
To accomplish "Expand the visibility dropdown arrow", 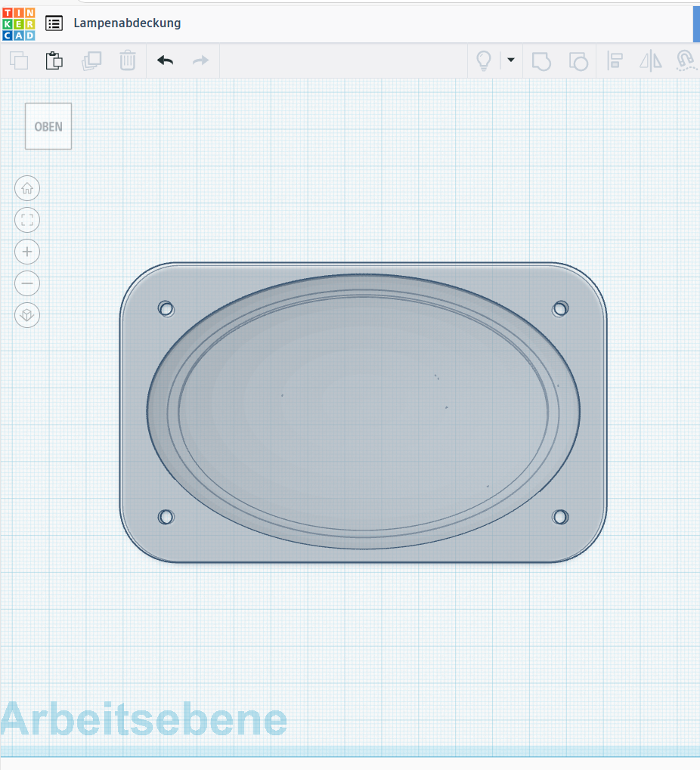I will (511, 60).
